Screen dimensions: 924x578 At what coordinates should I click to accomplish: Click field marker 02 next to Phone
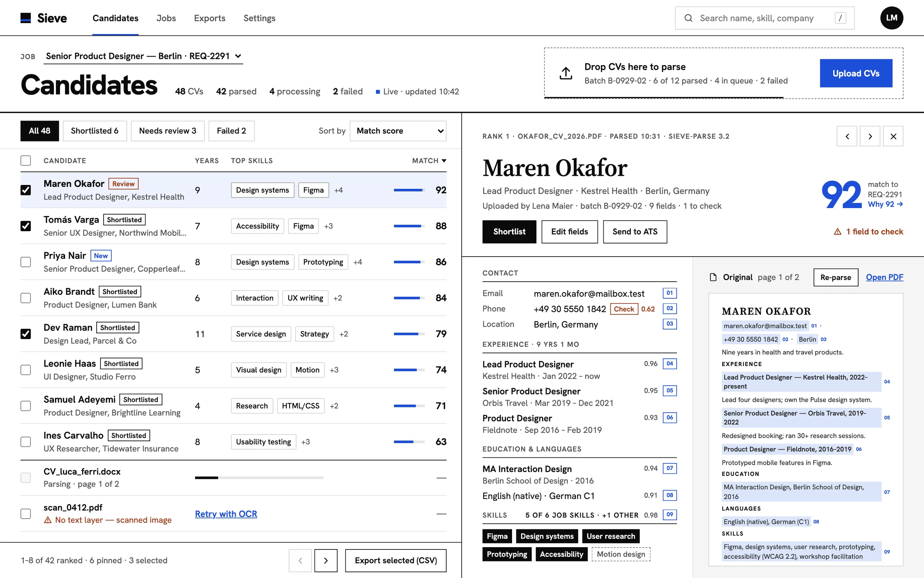pyautogui.click(x=670, y=309)
